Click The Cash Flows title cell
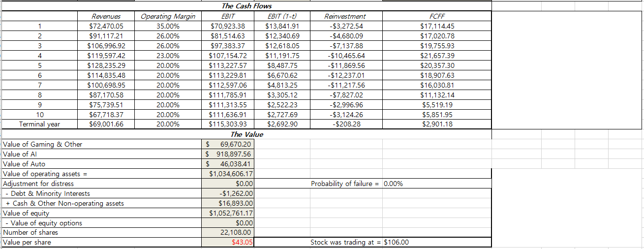 tap(246, 6)
